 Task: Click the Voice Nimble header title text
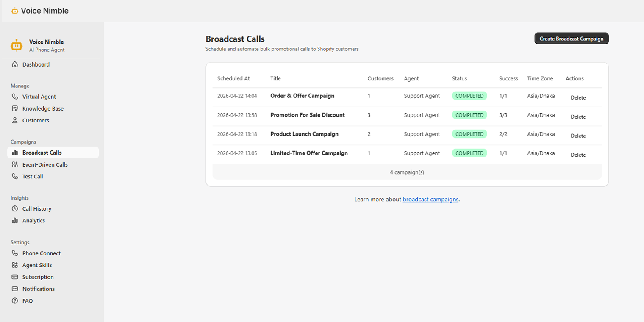(x=44, y=11)
